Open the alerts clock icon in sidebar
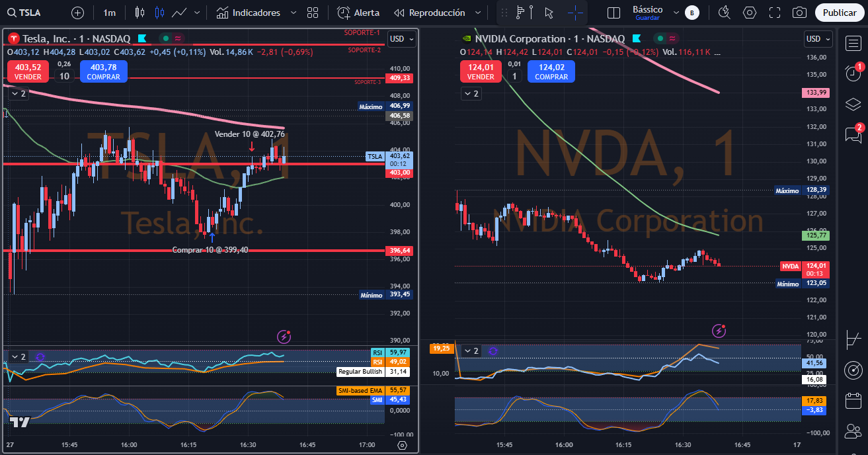Screen dimensions: 868x455 [x=853, y=73]
